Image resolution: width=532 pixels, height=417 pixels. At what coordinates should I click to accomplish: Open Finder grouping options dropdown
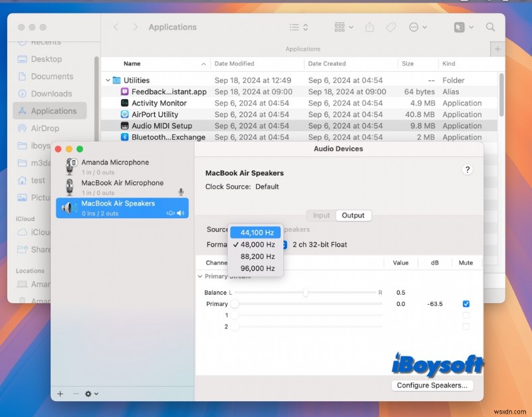(x=344, y=27)
